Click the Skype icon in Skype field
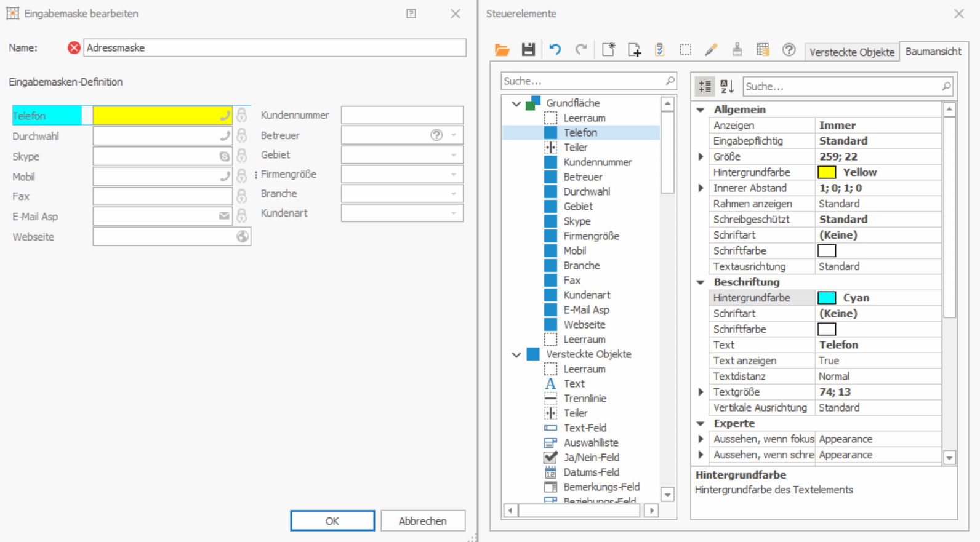 point(225,156)
